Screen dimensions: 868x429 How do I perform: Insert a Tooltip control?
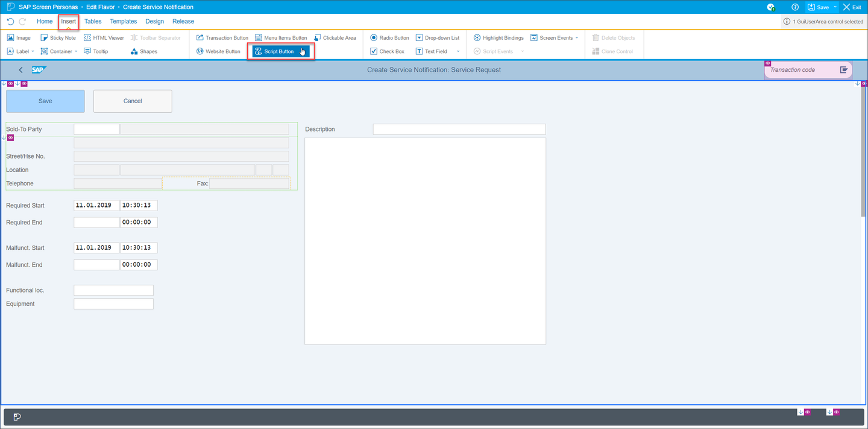click(x=96, y=51)
